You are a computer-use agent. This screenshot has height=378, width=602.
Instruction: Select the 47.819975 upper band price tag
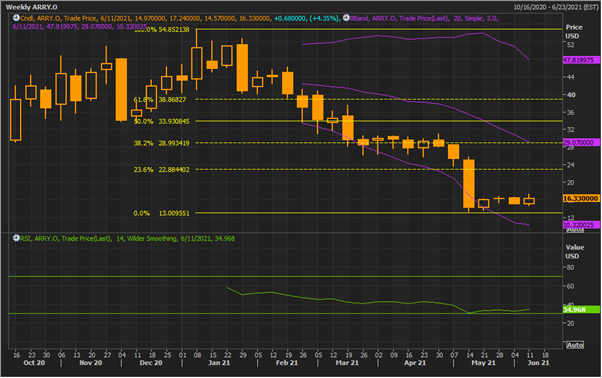click(x=581, y=60)
